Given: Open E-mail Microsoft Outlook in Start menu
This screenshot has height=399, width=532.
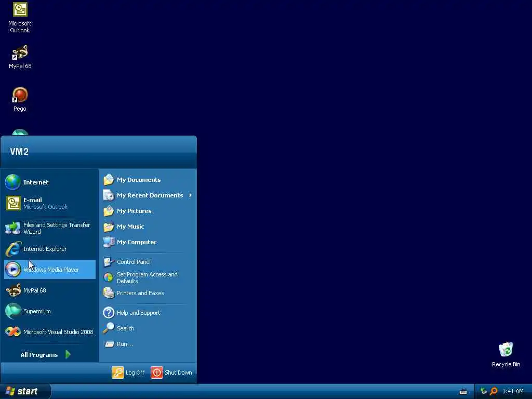Looking at the screenshot, I should [x=50, y=203].
